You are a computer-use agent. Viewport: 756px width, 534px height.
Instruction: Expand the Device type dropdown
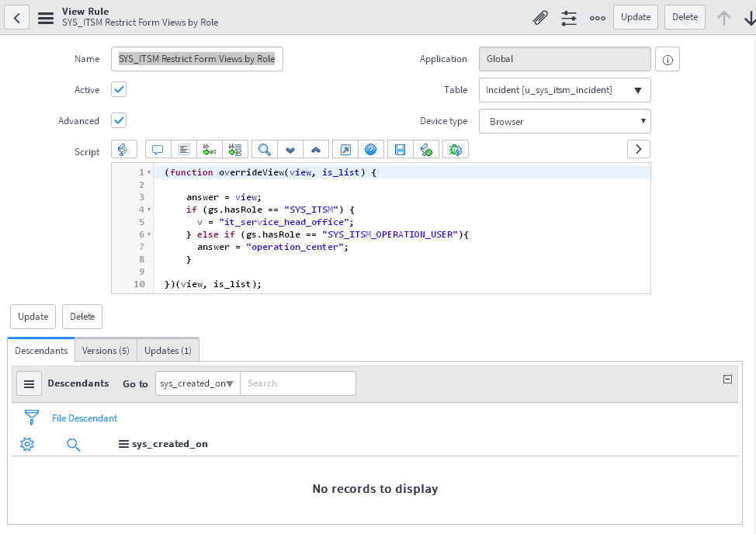pos(564,121)
